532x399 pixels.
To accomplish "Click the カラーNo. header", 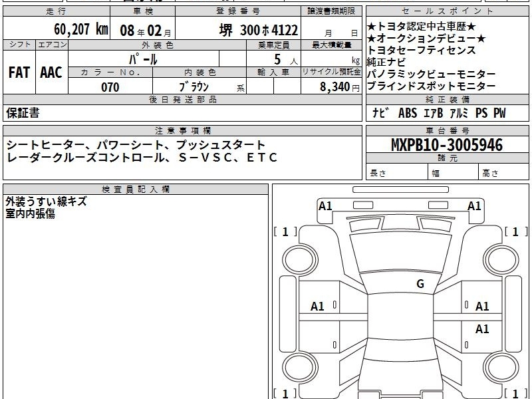I will tap(110, 72).
